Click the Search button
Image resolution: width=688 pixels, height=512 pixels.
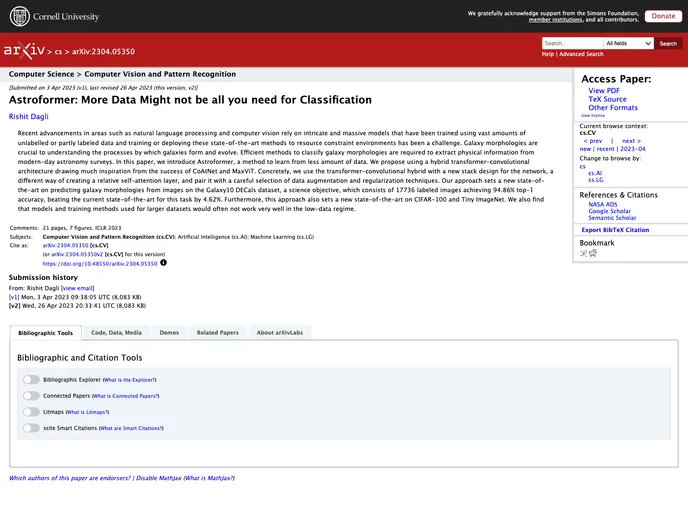[x=668, y=43]
